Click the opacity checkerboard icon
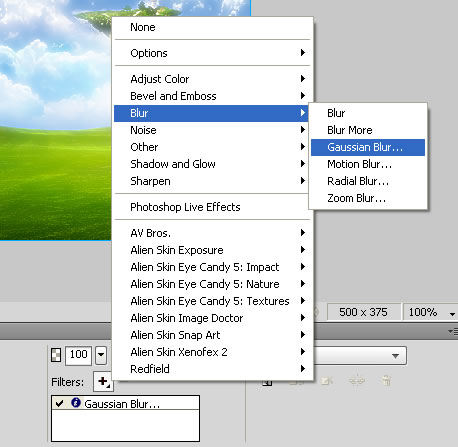The width and height of the screenshot is (458, 447). 56,355
